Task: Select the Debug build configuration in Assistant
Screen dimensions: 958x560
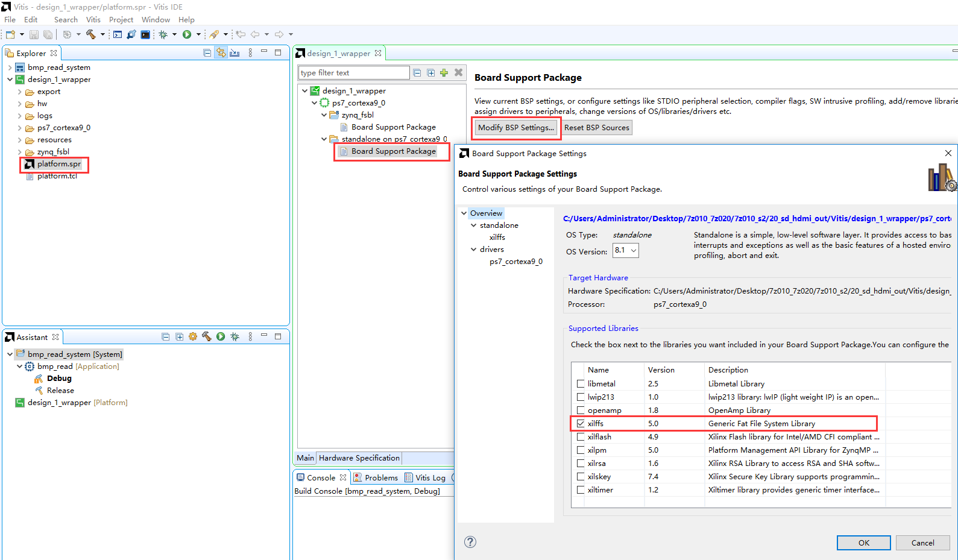Action: [59, 379]
